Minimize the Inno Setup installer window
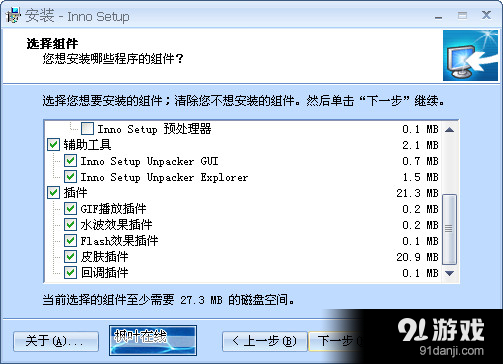Image resolution: width=503 pixels, height=364 pixels. [439, 16]
